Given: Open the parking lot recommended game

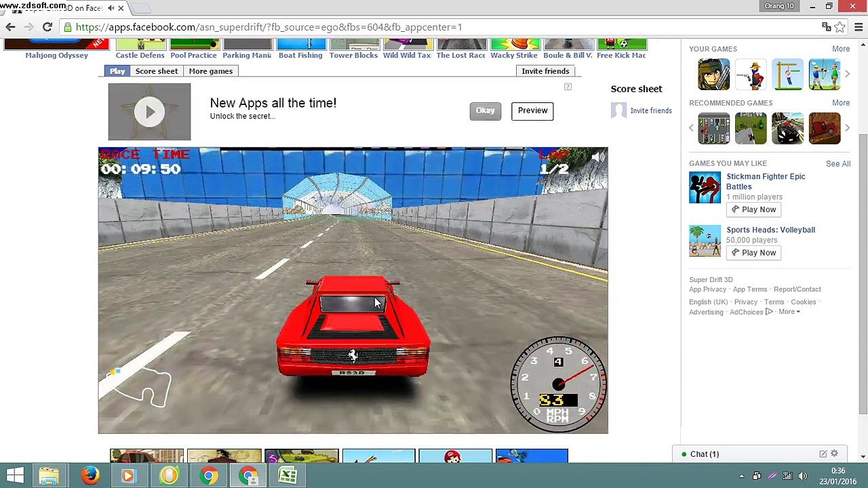Looking at the screenshot, I should pos(714,128).
